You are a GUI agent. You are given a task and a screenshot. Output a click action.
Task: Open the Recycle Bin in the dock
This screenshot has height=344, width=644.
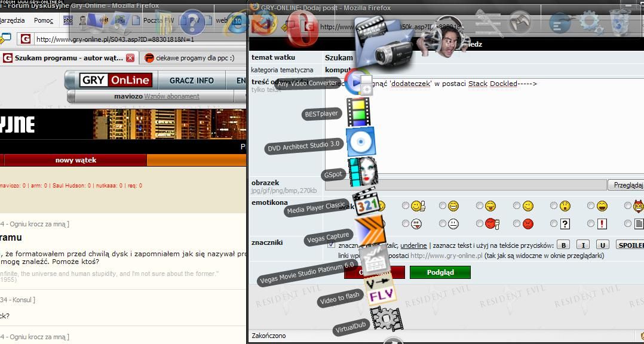coord(620,23)
